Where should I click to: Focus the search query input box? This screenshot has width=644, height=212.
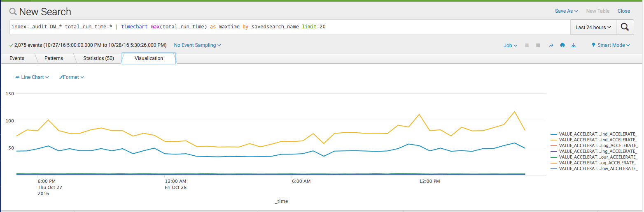(290, 27)
